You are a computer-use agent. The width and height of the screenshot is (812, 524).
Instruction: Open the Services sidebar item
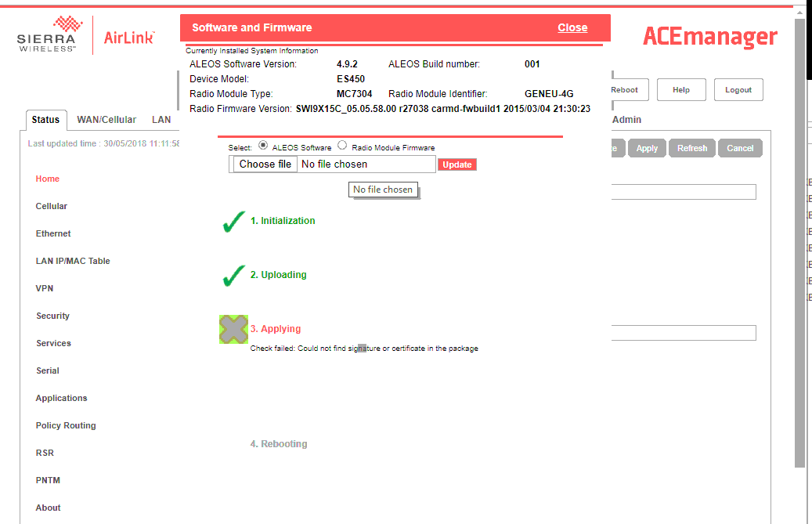(53, 343)
